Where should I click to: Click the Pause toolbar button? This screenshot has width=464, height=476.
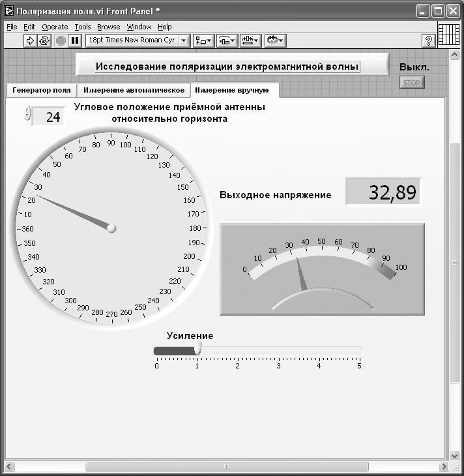pos(75,40)
